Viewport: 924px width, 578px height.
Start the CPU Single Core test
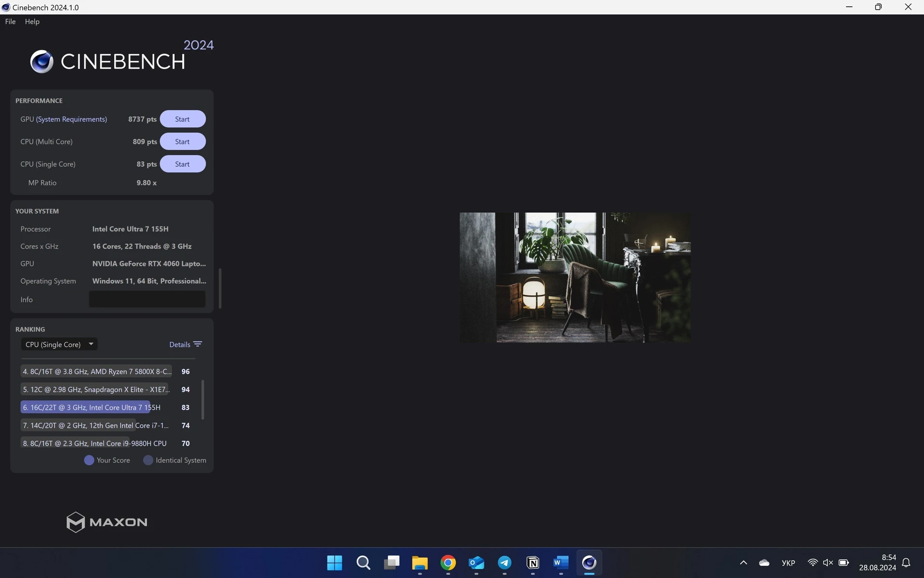point(182,164)
